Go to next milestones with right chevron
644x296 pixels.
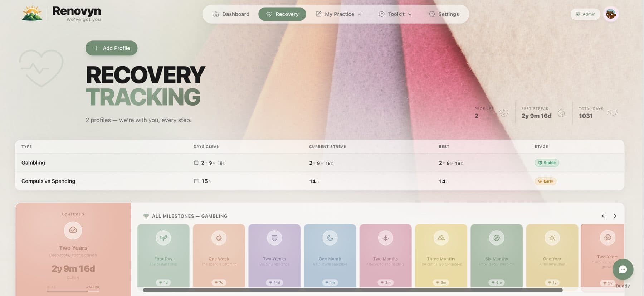click(615, 216)
